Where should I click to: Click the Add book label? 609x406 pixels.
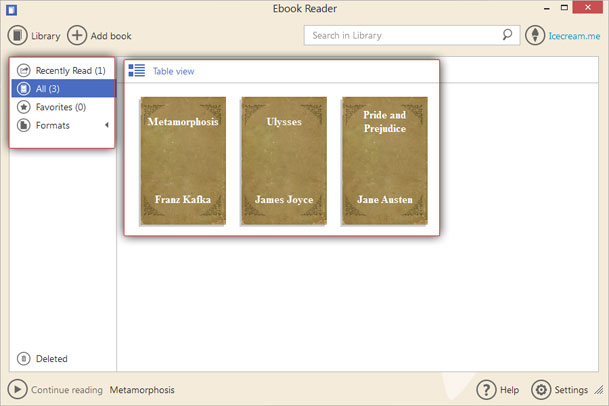(x=111, y=36)
